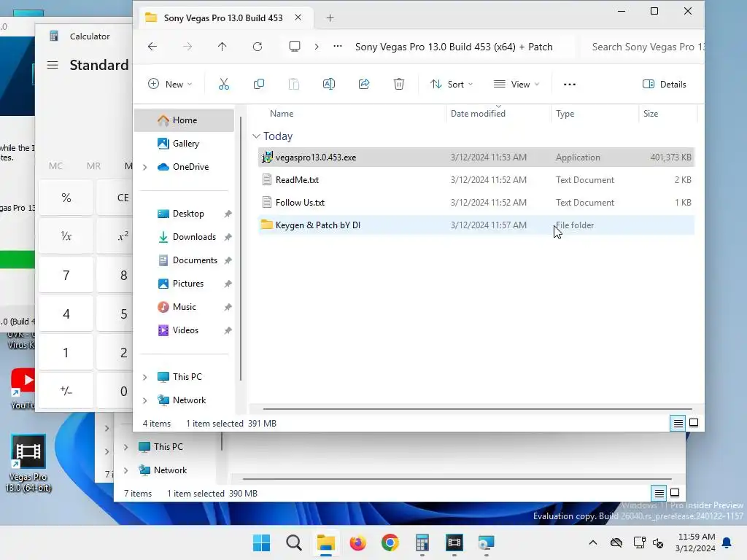Open Vegas Pro from the taskbar
Viewport: 747px width, 560px height.
(x=454, y=542)
